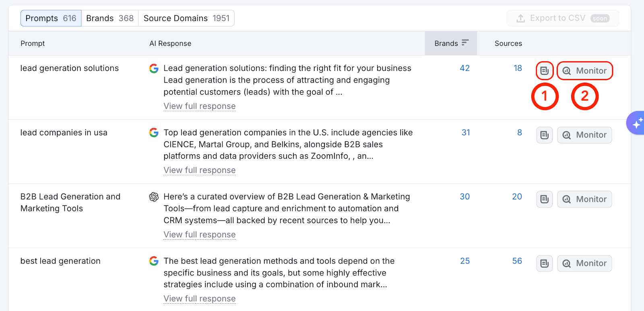Image resolution: width=644 pixels, height=311 pixels.
Task: Open the AI sparkle assistant button
Action: pos(636,123)
